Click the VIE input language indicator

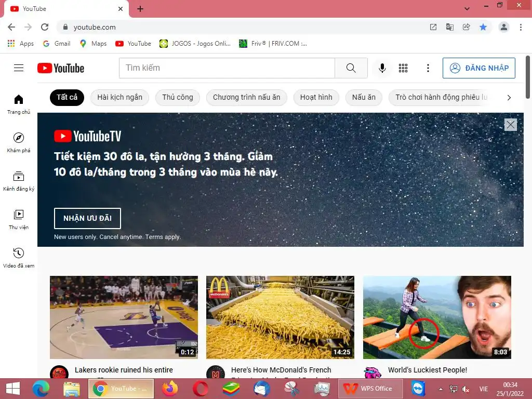tap(484, 389)
